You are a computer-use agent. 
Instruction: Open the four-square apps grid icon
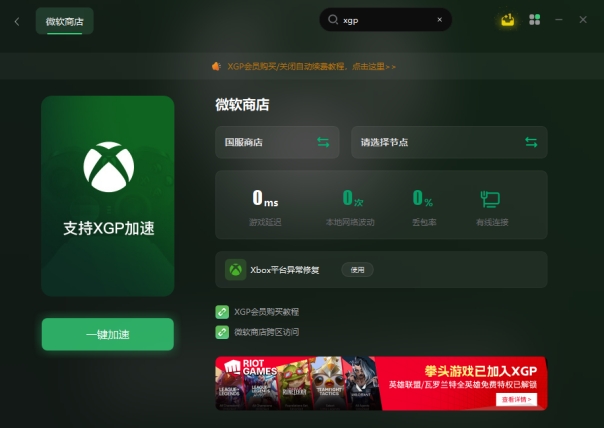[x=535, y=20]
